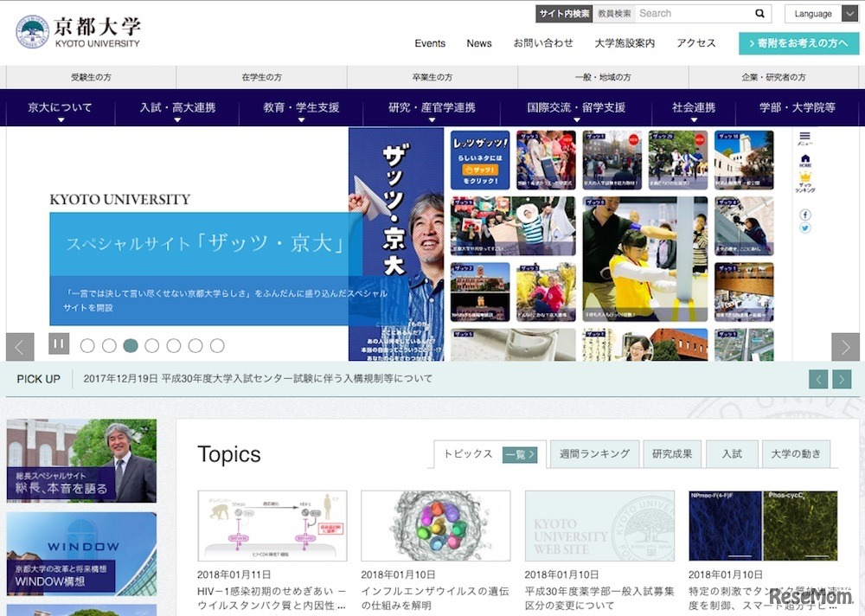This screenshot has height=616, width=865.
Task: Advance the carousel with the right arrow
Action: tap(846, 347)
